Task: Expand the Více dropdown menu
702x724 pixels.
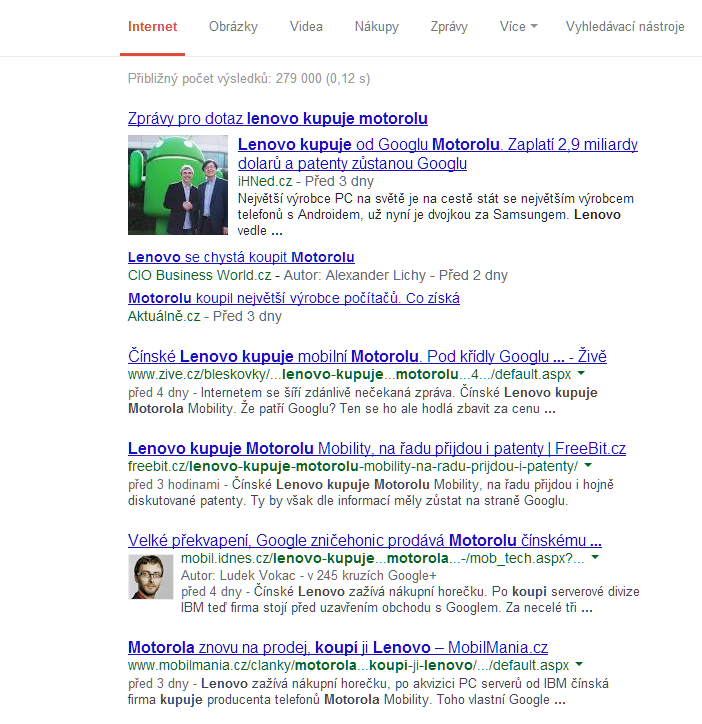Action: point(519,27)
